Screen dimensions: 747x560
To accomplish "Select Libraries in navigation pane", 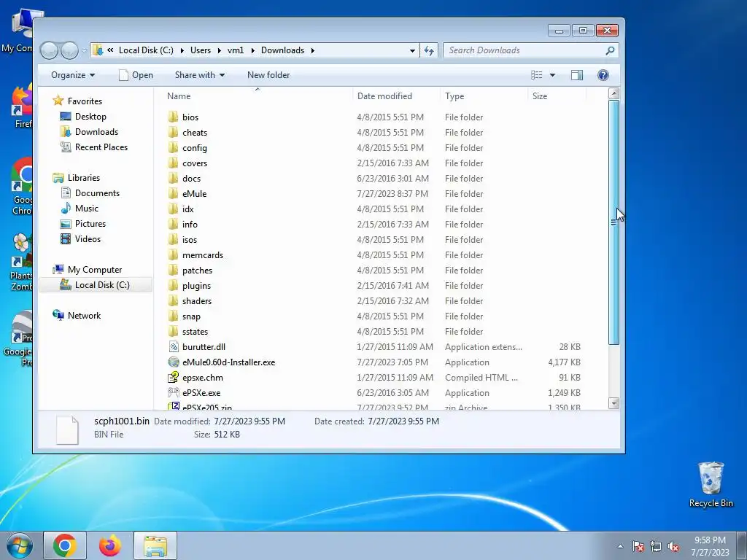I will pyautogui.click(x=84, y=178).
